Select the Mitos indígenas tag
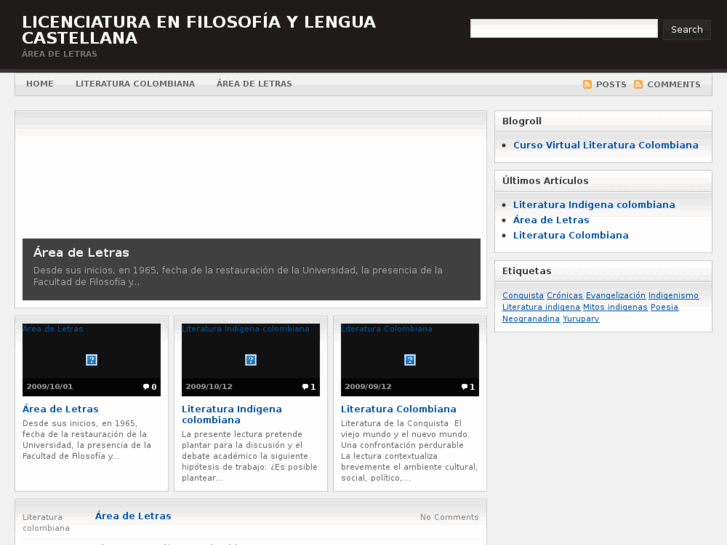727x545 pixels. click(x=615, y=307)
